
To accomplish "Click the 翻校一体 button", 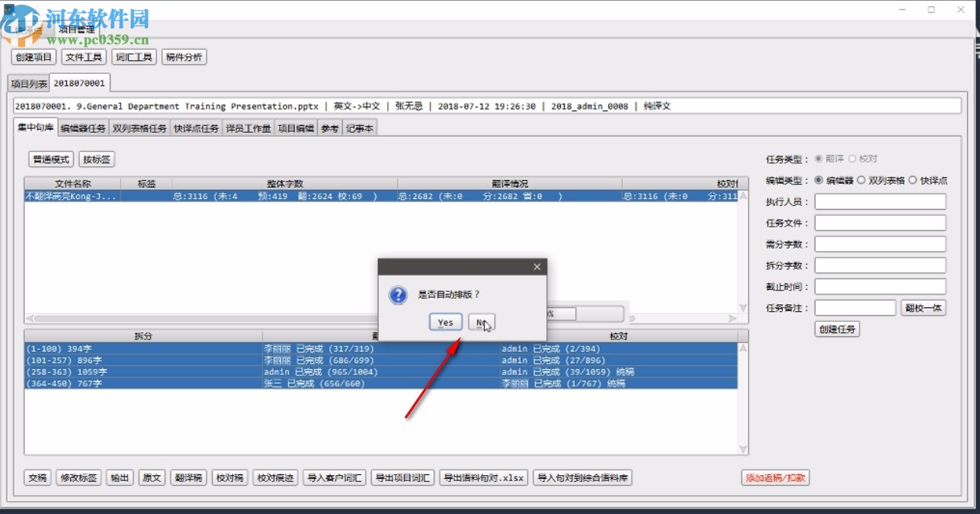I will pos(924,308).
